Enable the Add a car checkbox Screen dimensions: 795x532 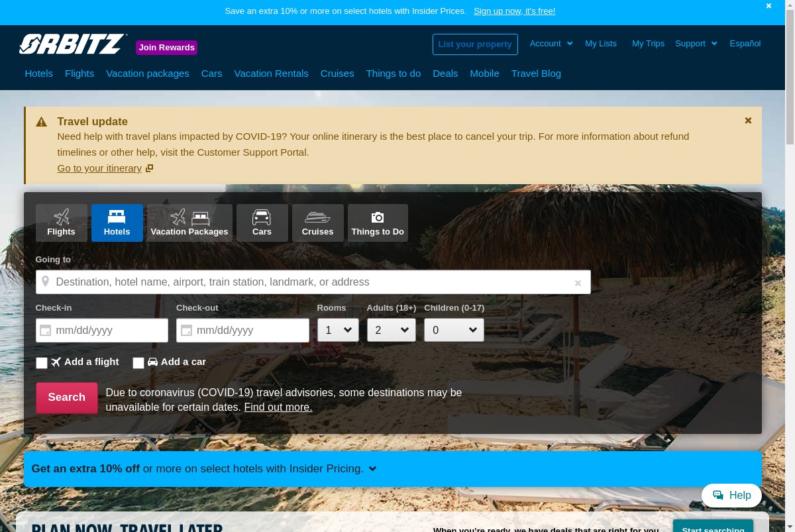[x=138, y=362]
